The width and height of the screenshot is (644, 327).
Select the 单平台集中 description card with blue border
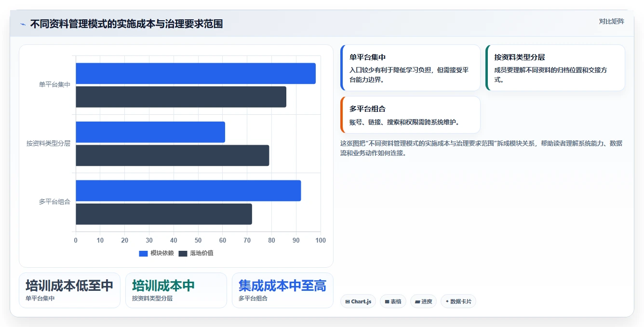410,68
